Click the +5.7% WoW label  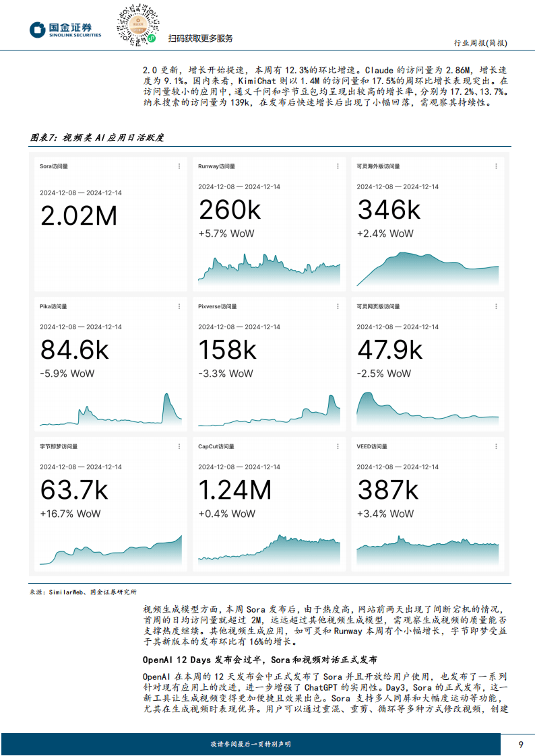226,234
